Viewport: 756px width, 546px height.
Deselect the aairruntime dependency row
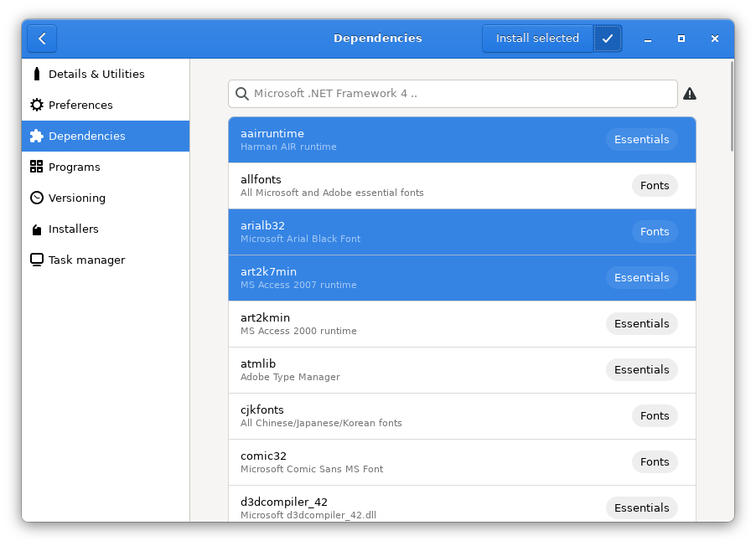tap(462, 140)
